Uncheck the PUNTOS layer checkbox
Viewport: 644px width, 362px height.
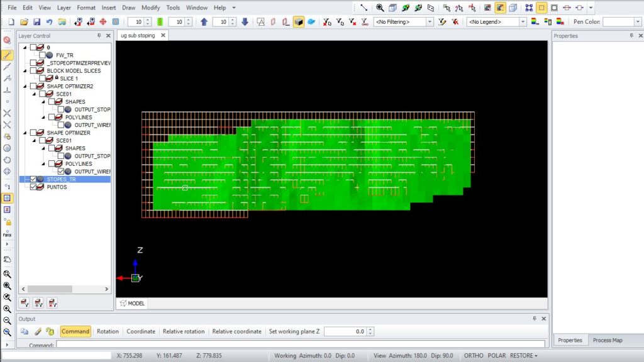33,187
